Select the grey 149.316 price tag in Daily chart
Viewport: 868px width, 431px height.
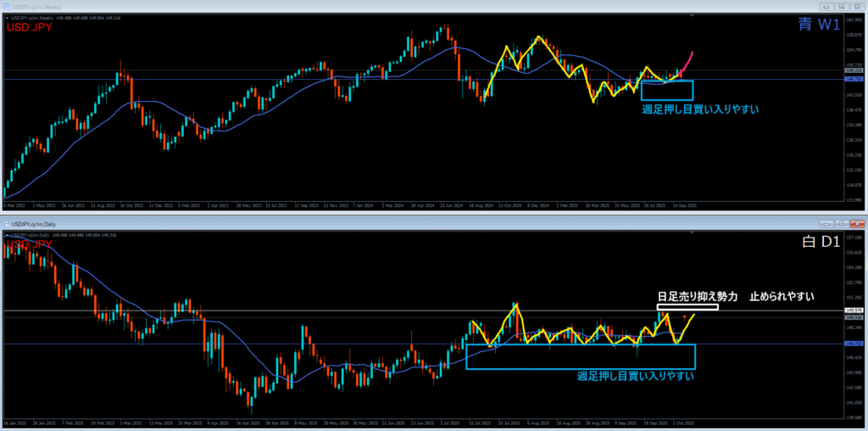tap(854, 317)
